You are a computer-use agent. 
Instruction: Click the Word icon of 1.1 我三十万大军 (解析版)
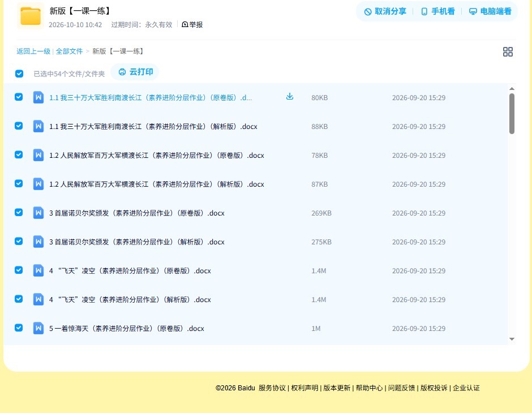click(38, 127)
